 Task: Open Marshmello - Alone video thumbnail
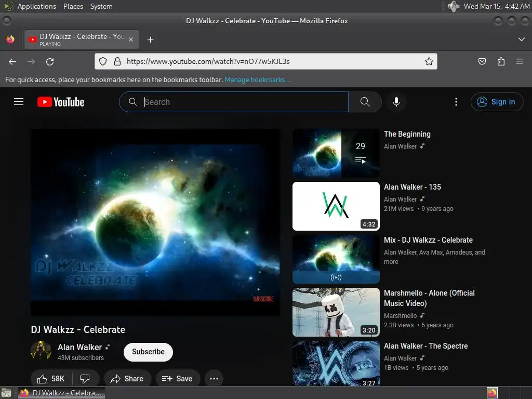pos(336,312)
